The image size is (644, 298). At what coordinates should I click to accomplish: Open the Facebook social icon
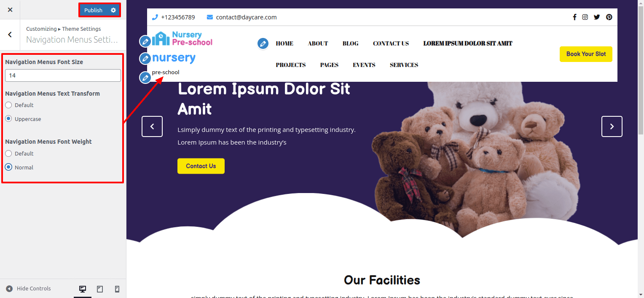pyautogui.click(x=574, y=17)
